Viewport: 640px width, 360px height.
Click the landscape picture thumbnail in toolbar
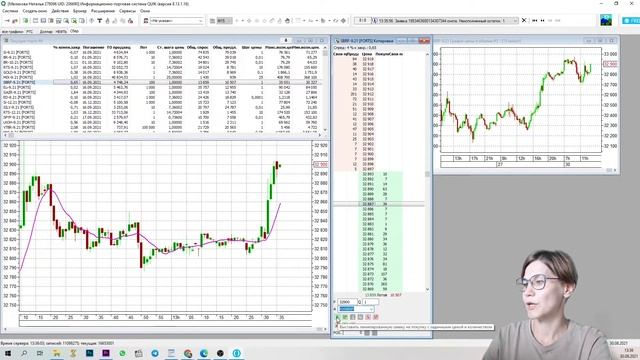(606, 20)
